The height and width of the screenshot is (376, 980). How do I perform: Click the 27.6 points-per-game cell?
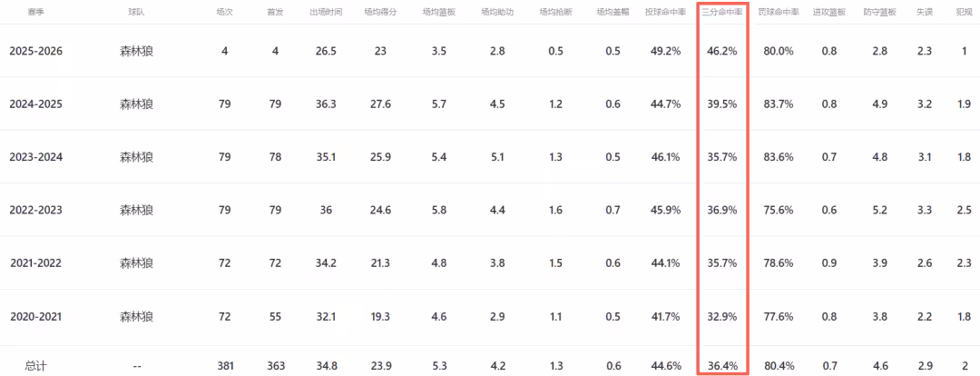[x=380, y=104]
